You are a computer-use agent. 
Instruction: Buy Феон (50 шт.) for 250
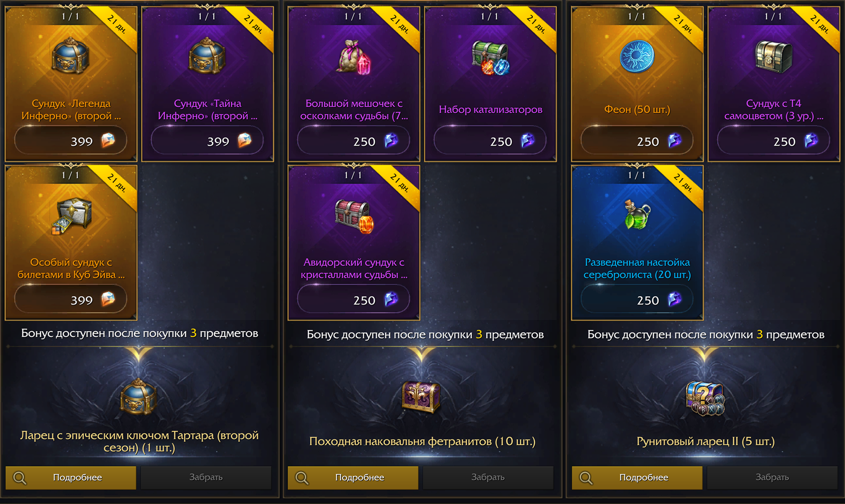[x=637, y=141]
